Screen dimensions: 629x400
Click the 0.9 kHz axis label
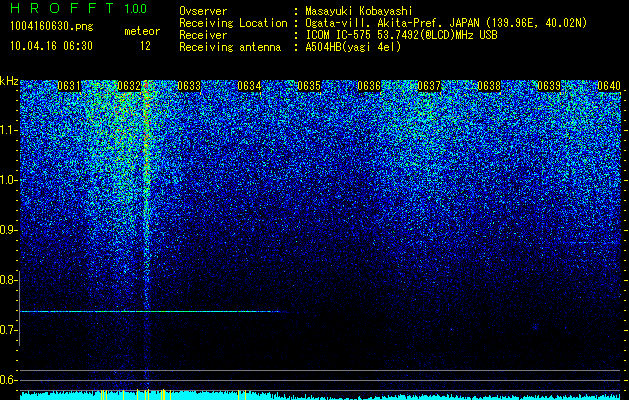[x=9, y=230]
